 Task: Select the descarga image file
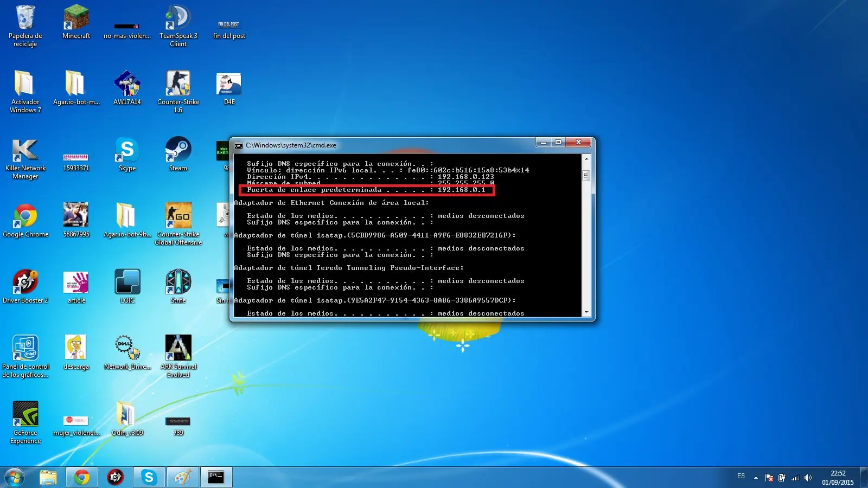click(x=76, y=352)
